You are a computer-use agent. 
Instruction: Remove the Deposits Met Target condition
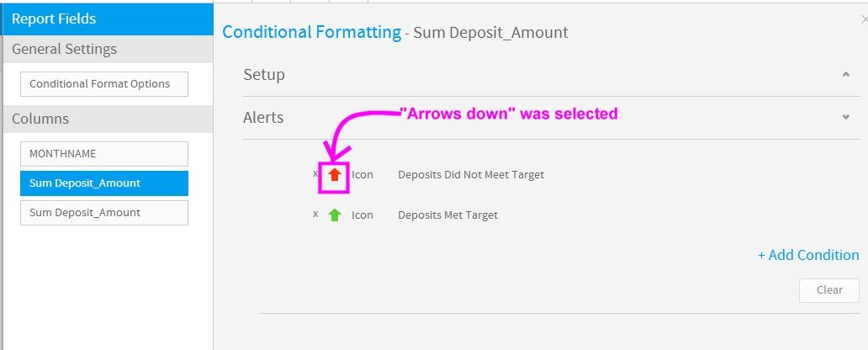pyautogui.click(x=315, y=215)
